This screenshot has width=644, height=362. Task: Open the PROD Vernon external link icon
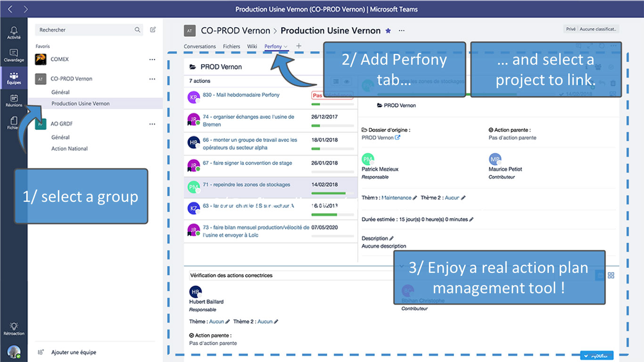pos(397,138)
